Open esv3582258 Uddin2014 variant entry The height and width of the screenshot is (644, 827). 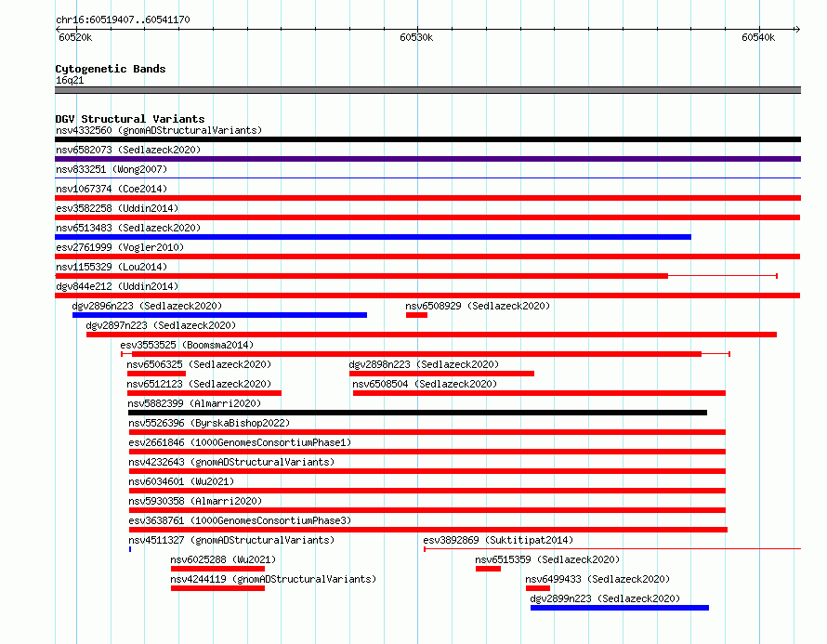(x=117, y=208)
